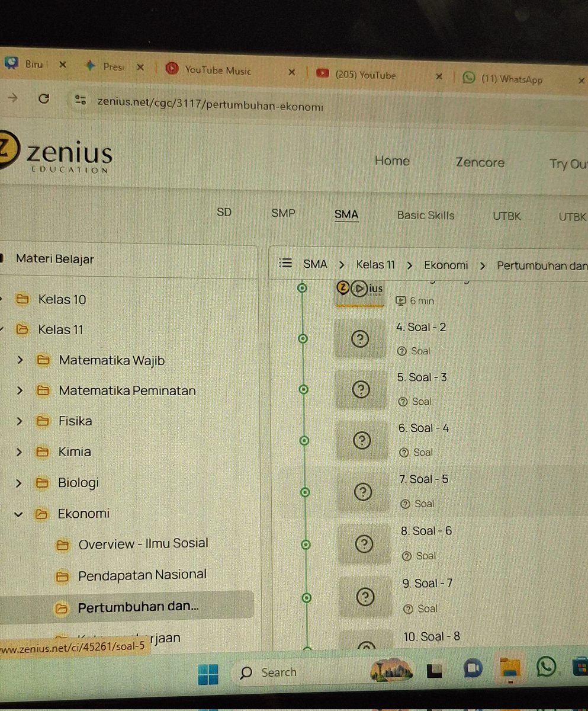Viewport: 588px width, 711px height.
Task: Click progress marker beside Soal - 4
Action: click(x=304, y=441)
